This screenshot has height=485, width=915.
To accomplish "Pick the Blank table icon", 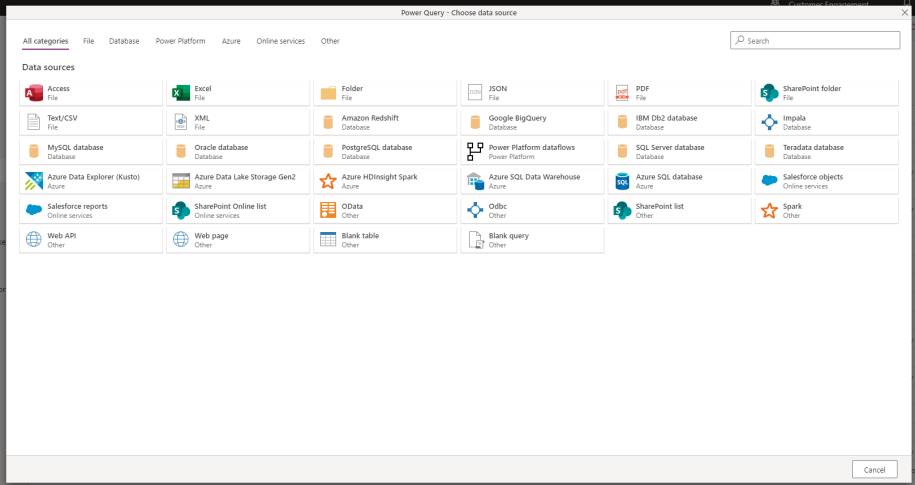I will click(x=328, y=239).
